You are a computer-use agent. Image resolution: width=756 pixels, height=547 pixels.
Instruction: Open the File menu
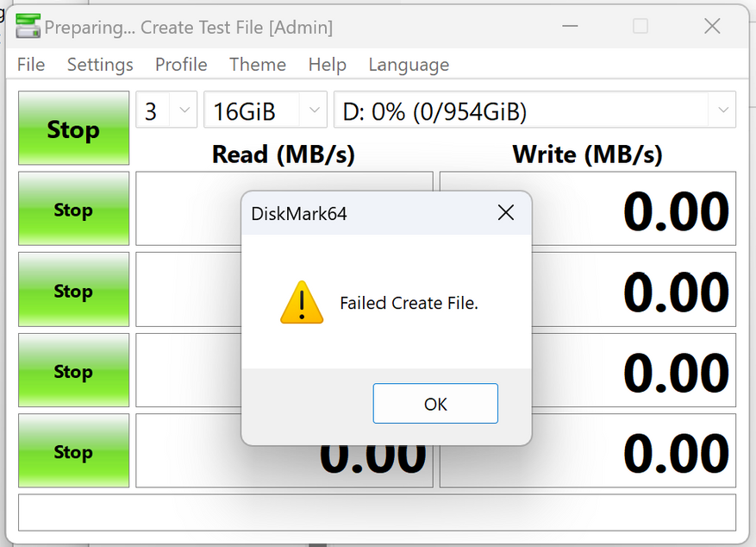(x=31, y=65)
